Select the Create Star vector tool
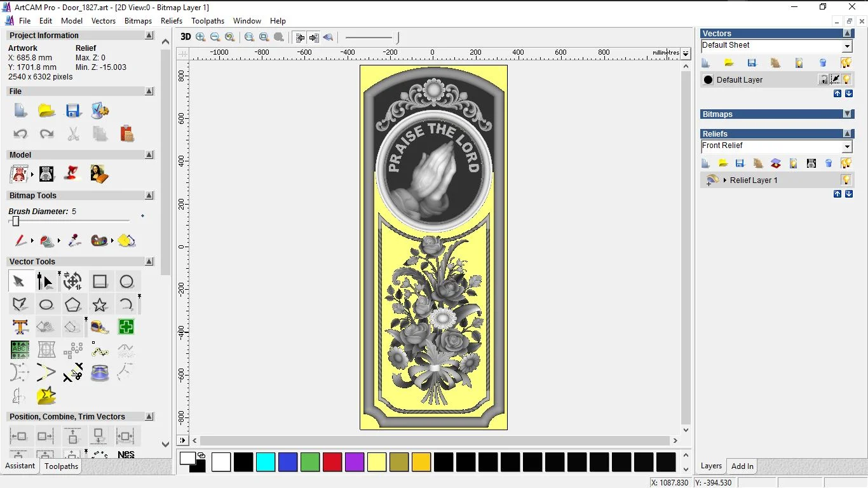 pyautogui.click(x=100, y=304)
